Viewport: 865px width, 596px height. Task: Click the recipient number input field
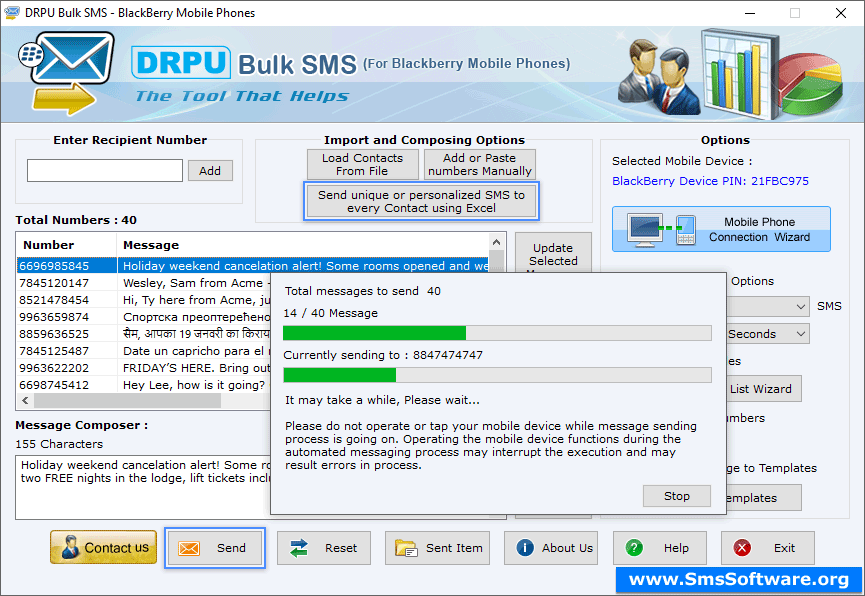[x=105, y=171]
